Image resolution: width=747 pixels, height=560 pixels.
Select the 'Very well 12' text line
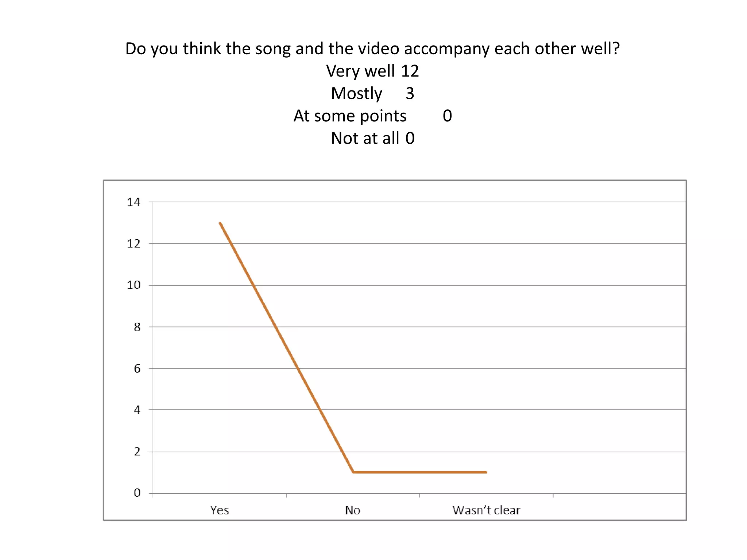[x=372, y=71]
